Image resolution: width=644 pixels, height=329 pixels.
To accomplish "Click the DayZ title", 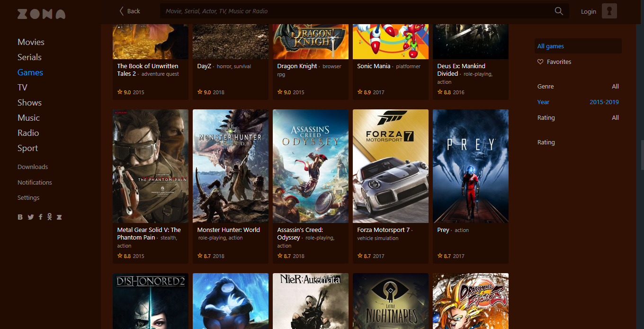I will 204,66.
